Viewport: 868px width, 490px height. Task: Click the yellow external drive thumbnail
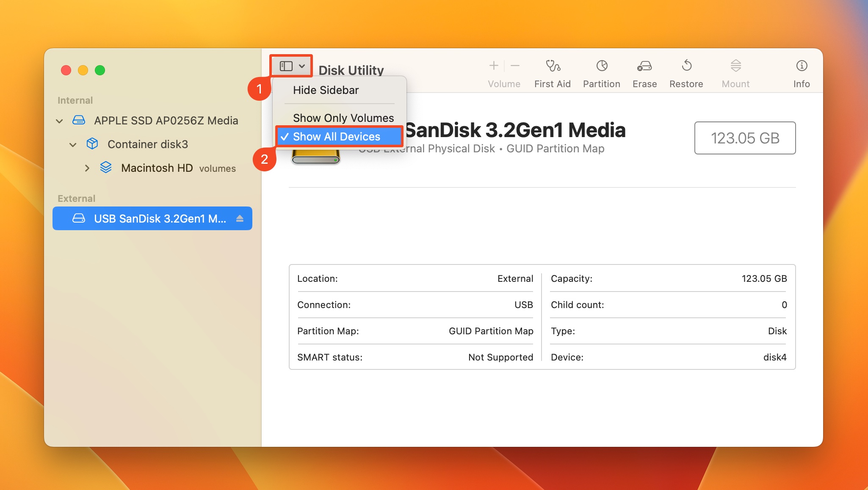pos(315,157)
